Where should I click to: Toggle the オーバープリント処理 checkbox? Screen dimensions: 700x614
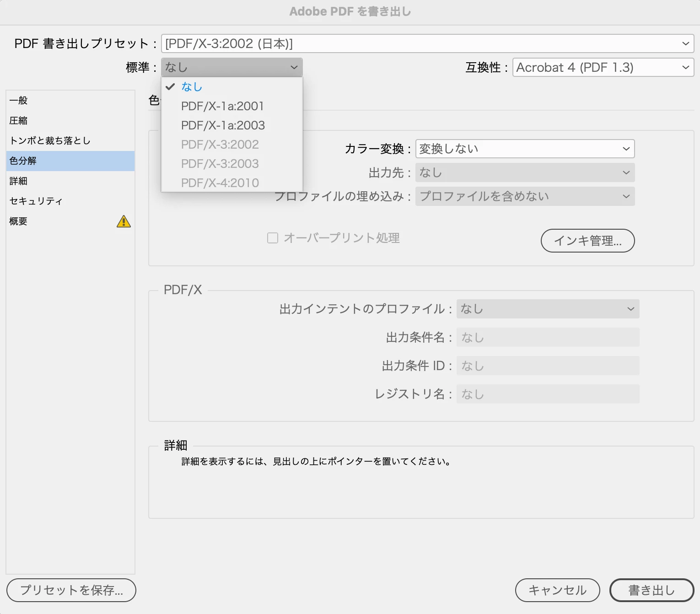click(273, 238)
